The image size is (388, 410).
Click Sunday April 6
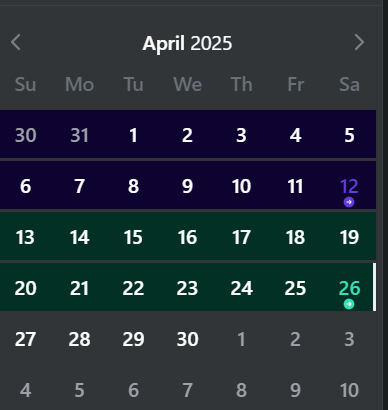(x=25, y=186)
